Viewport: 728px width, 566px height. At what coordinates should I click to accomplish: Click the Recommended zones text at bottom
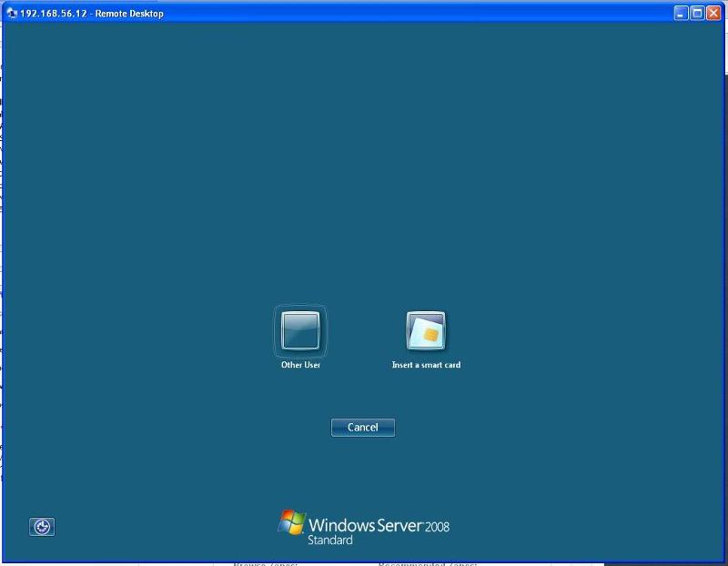[x=428, y=562]
